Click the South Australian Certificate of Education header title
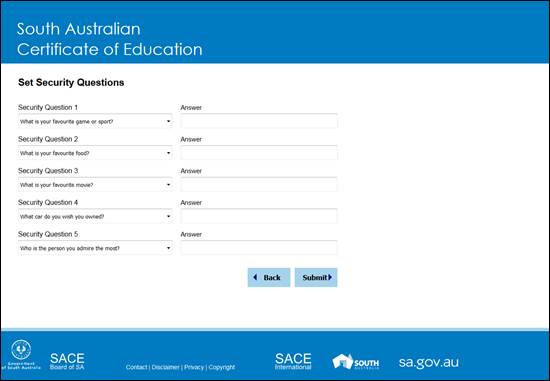Image resolution: width=550 pixels, height=381 pixels. (x=109, y=39)
